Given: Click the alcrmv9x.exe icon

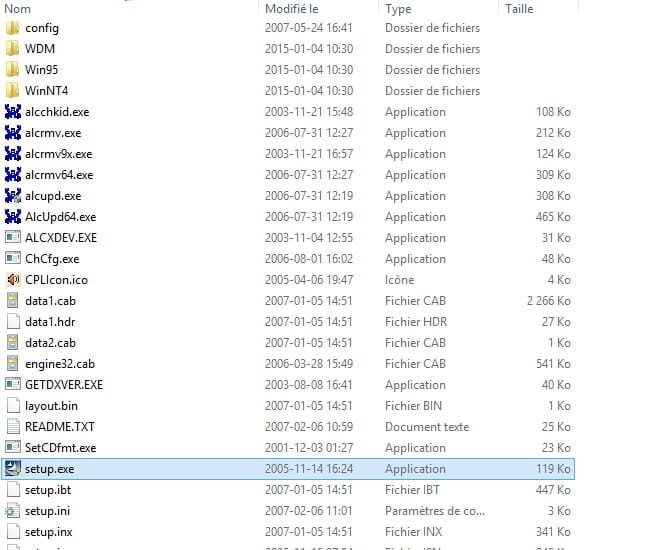Looking at the screenshot, I should [x=12, y=154].
